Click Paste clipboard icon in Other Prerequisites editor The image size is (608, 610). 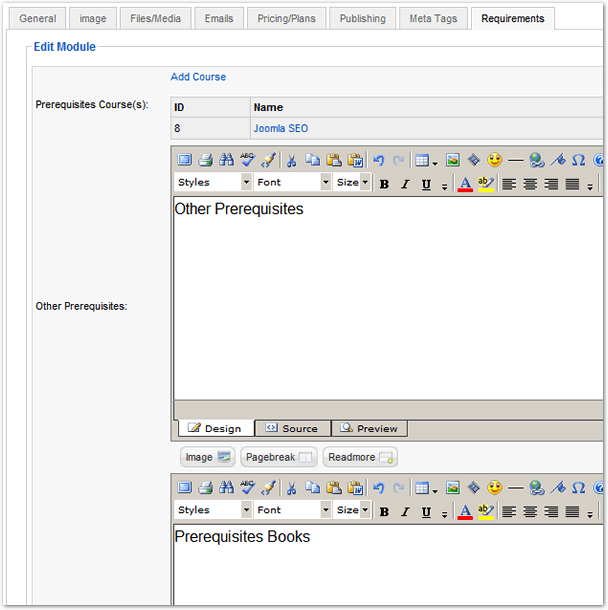click(334, 160)
